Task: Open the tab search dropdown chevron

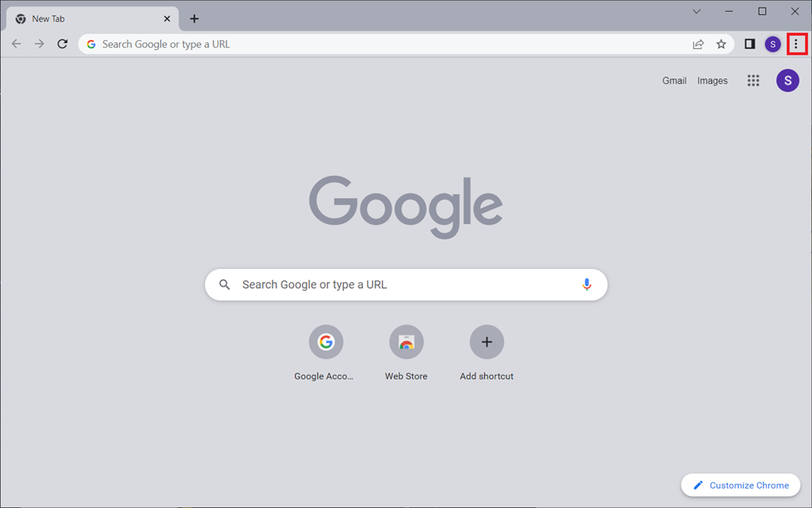Action: (696, 12)
